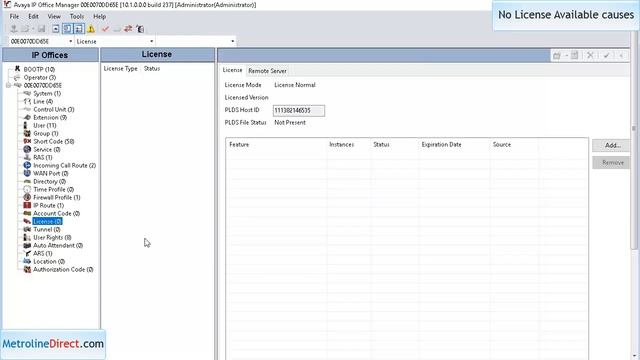Select Auto Attendant (0) in the tree
This screenshot has width=640, height=360.
point(58,245)
